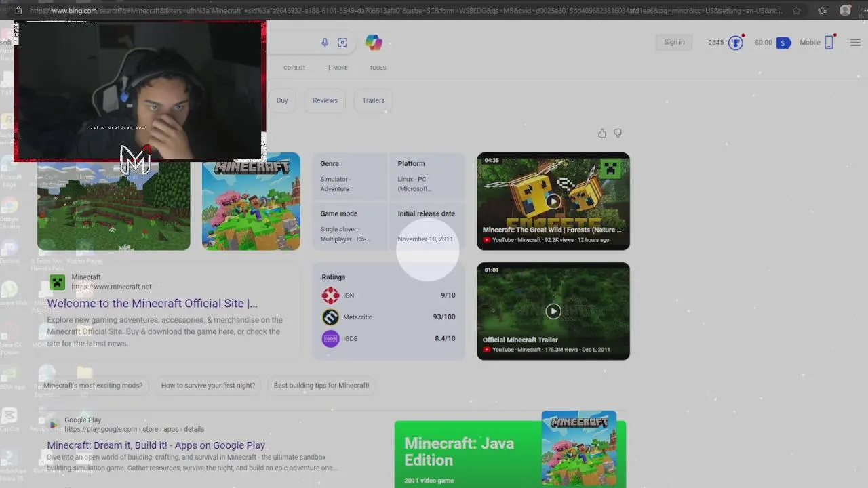Open the Copilot colorful logo icon

[x=374, y=42]
